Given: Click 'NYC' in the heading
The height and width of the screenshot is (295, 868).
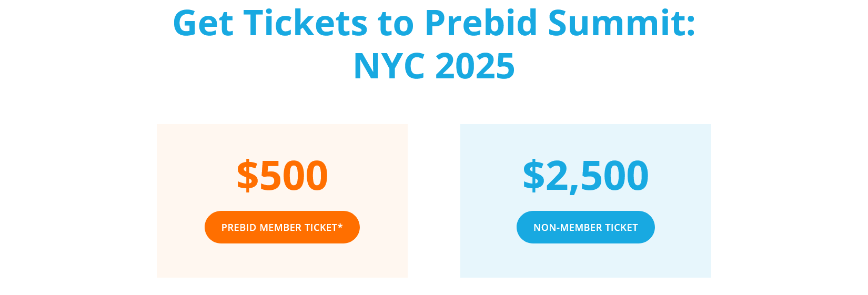Looking at the screenshot, I should [389, 66].
